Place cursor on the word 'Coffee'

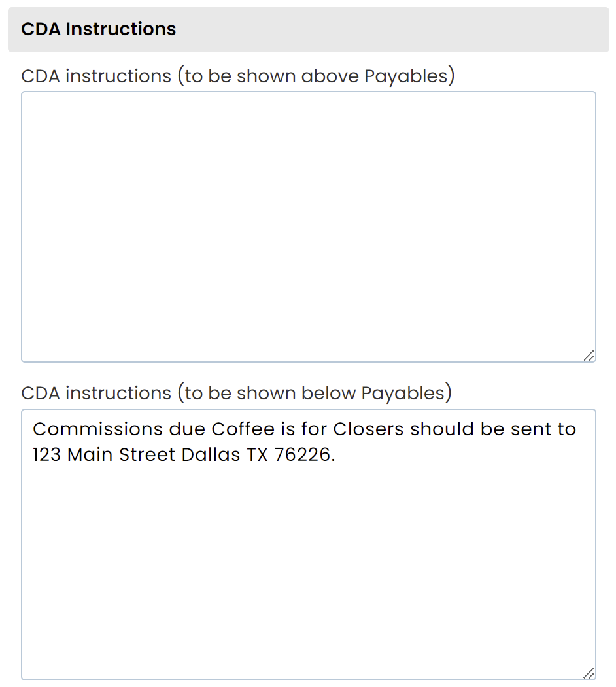[x=243, y=429]
